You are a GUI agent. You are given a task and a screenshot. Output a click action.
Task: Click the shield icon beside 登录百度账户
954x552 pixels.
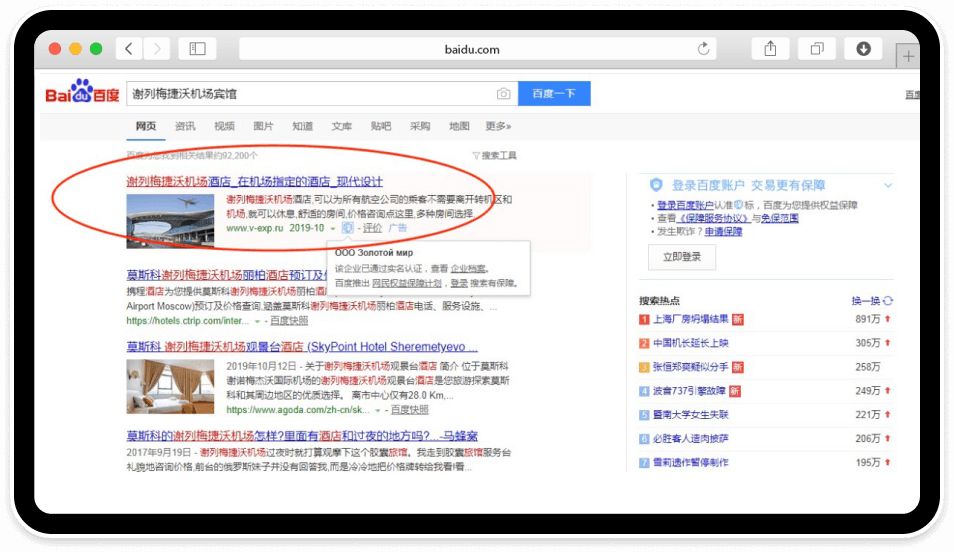coord(655,184)
